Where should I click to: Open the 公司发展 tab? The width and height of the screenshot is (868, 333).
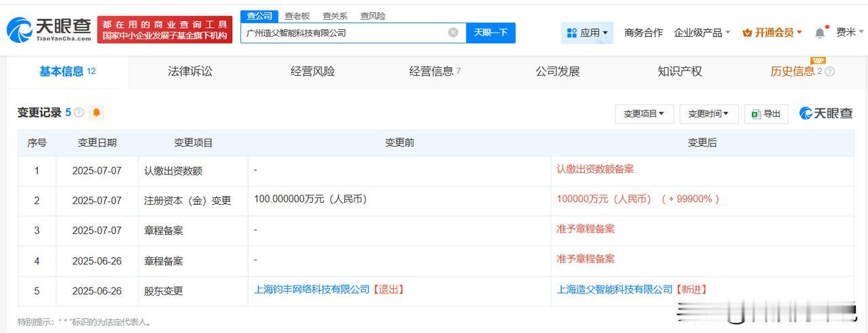pos(558,71)
